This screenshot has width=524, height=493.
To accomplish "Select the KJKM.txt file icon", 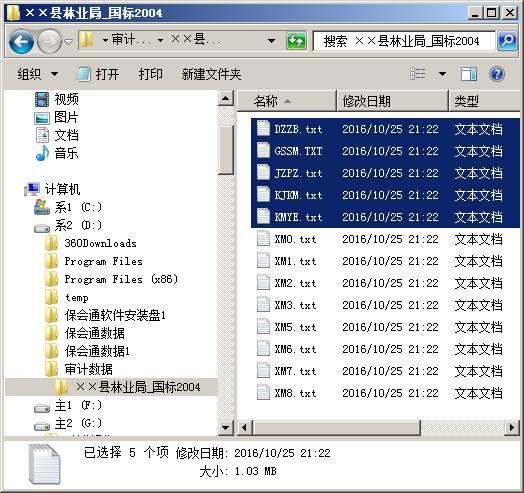I will [263, 195].
